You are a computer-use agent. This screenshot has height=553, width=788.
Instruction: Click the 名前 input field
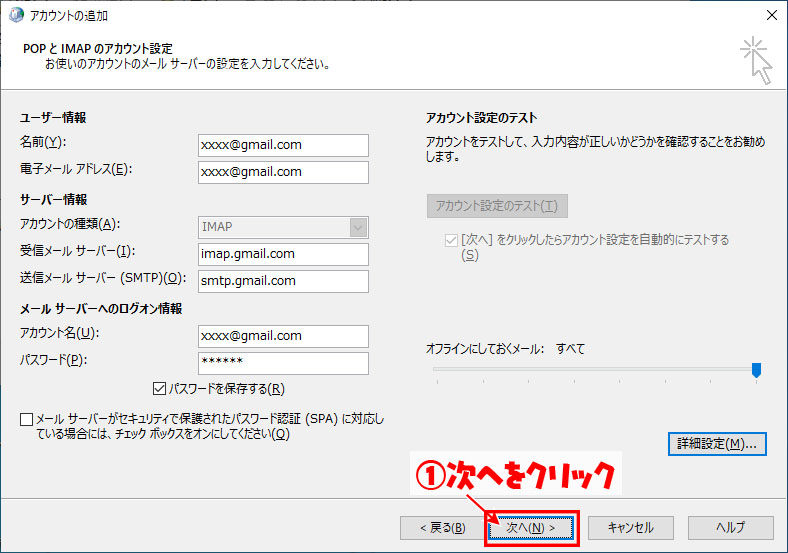pos(283,145)
